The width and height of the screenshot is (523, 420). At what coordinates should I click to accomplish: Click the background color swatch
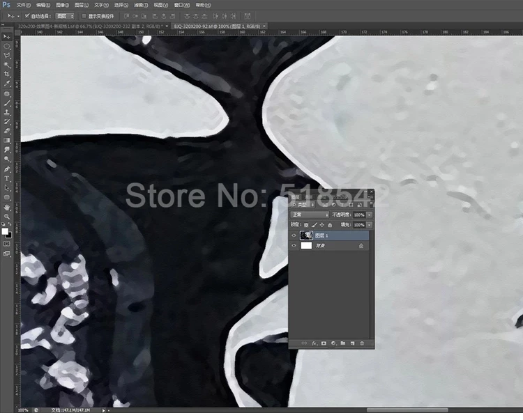coord(10,236)
